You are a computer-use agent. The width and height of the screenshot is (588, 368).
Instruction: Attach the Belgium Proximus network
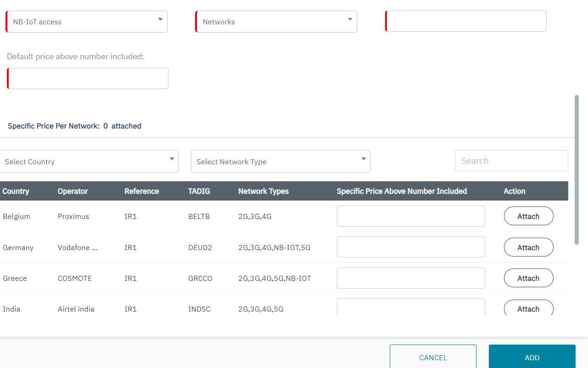[528, 216]
